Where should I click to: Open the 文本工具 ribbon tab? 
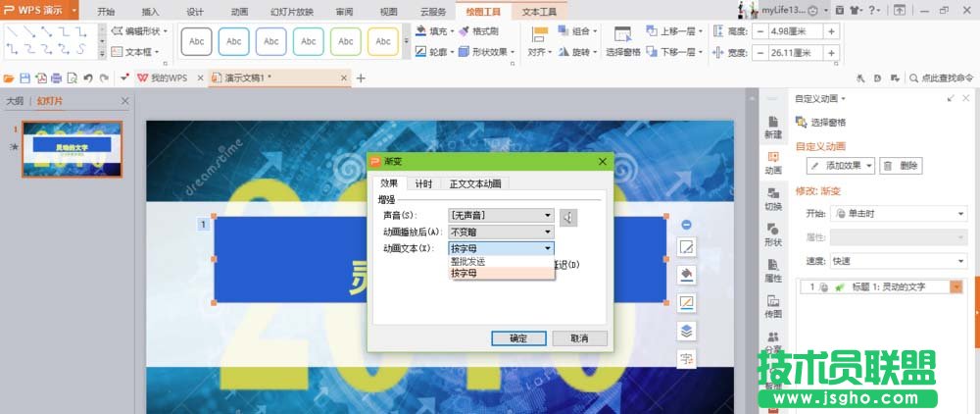tap(539, 12)
